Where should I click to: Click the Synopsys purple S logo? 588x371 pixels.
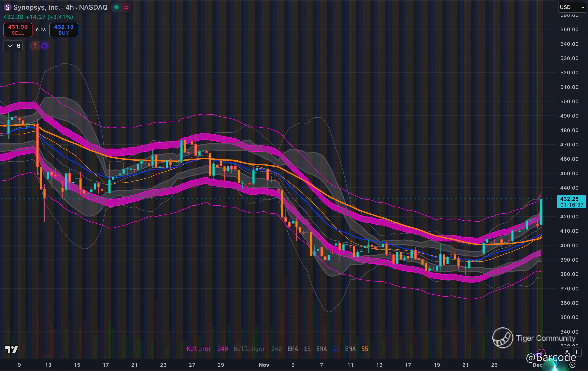point(7,7)
